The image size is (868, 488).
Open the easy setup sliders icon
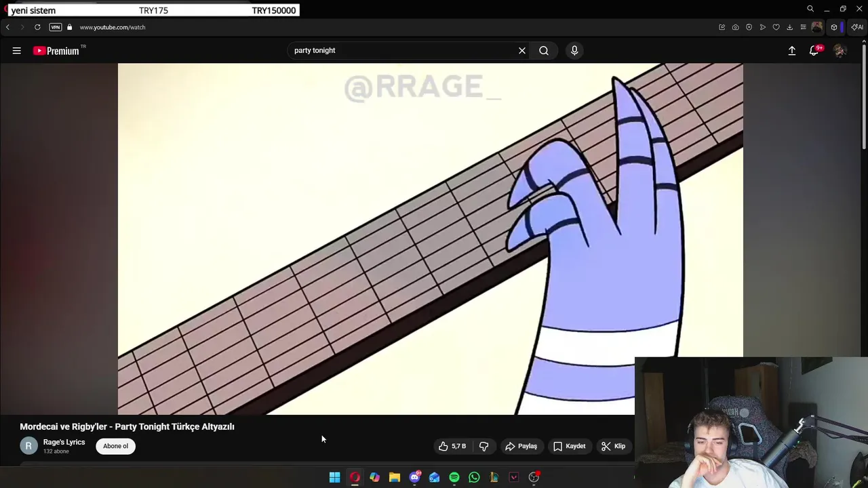tap(804, 27)
